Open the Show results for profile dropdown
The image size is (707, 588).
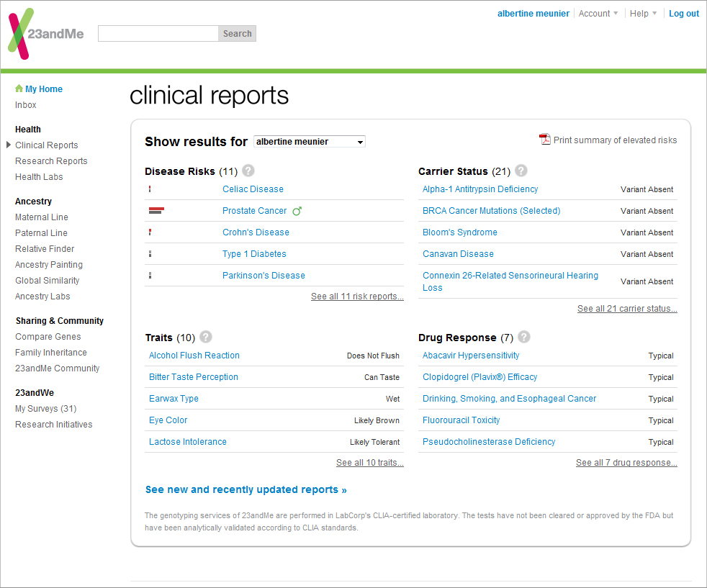[x=310, y=142]
